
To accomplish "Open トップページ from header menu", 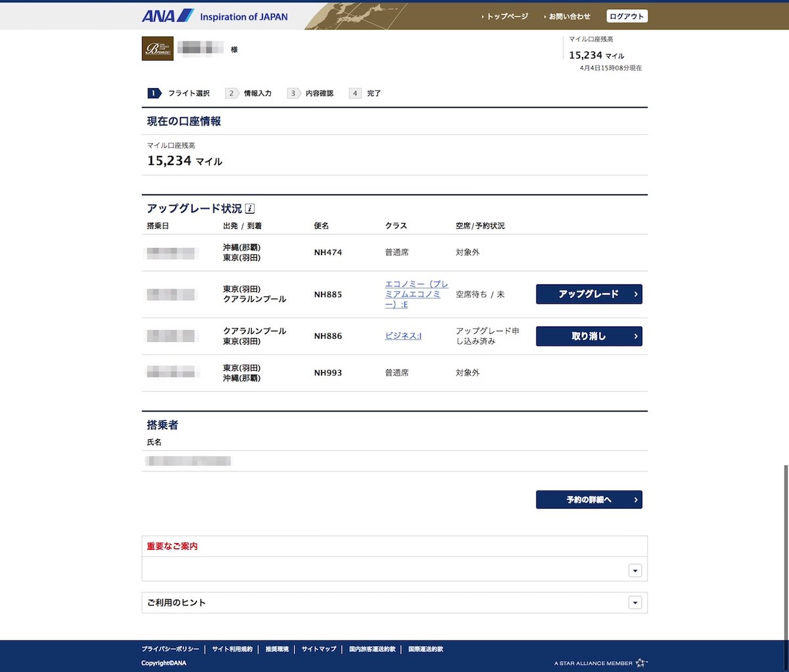I will click(x=506, y=16).
